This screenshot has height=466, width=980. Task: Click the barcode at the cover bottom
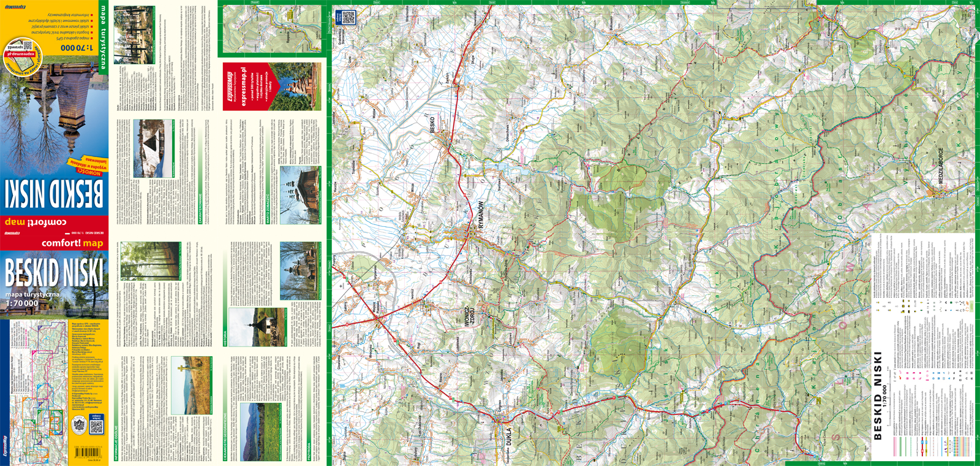pos(88,453)
